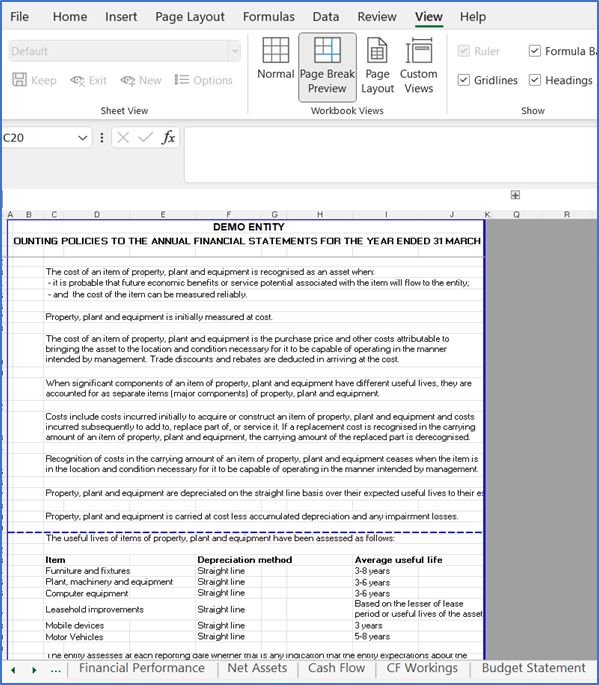The image size is (599, 685).
Task: Click 'Property, plant and equipment is initially measured' row
Action: (x=159, y=317)
